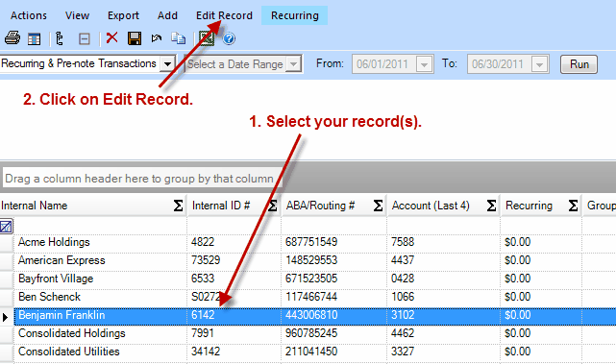Open the Recurring & Pre-note Transactions dropdown
This screenshot has height=364, width=616.
click(167, 63)
